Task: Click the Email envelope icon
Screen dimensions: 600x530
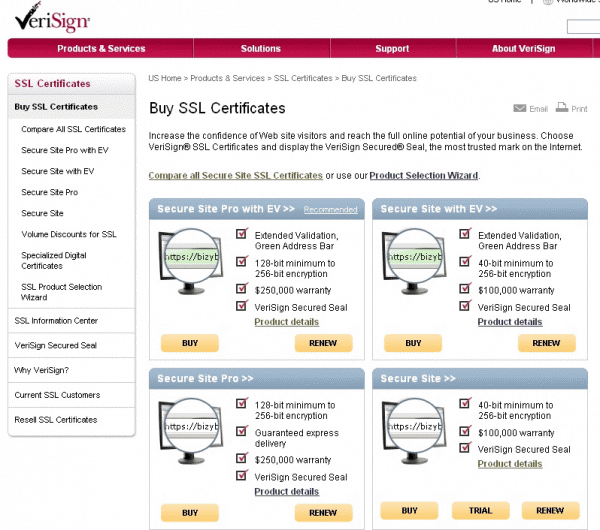Action: (519, 108)
